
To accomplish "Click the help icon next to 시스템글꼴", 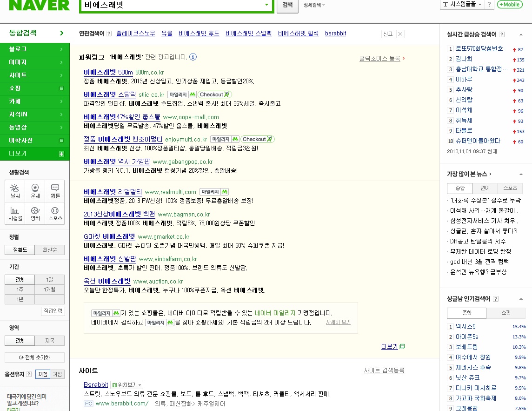I will tap(489, 4).
